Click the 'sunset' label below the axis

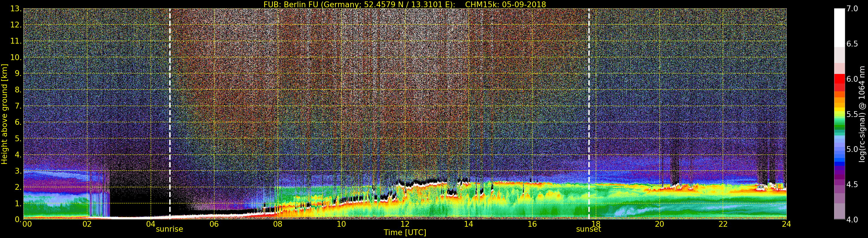[589, 229]
